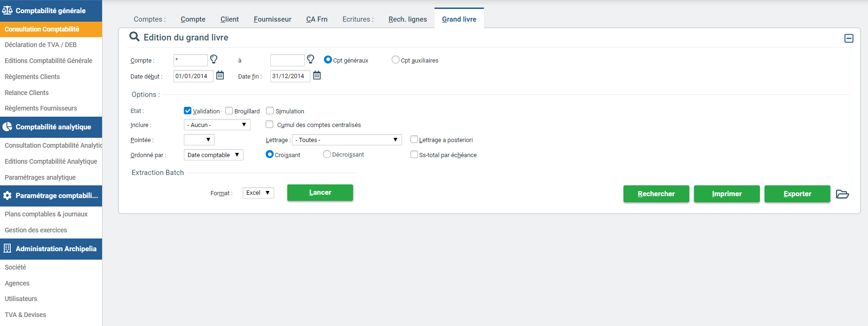Click the magnifier icon beside Edition du grand livre
The width and height of the screenshot is (868, 326).
point(134,37)
